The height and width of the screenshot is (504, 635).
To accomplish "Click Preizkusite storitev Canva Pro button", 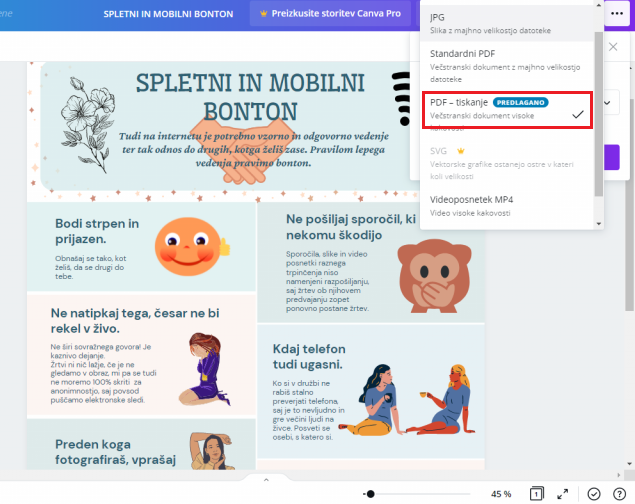I will click(330, 13).
